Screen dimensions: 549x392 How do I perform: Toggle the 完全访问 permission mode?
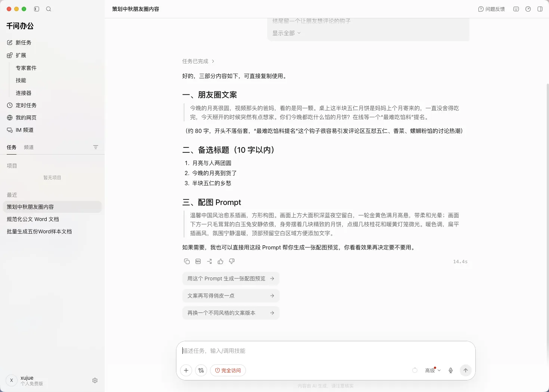coord(228,370)
